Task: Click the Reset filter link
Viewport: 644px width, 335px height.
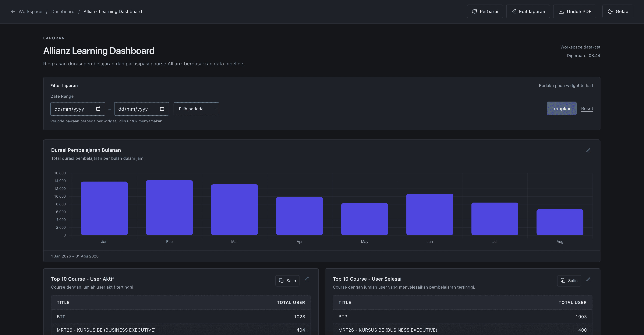Action: (x=587, y=109)
